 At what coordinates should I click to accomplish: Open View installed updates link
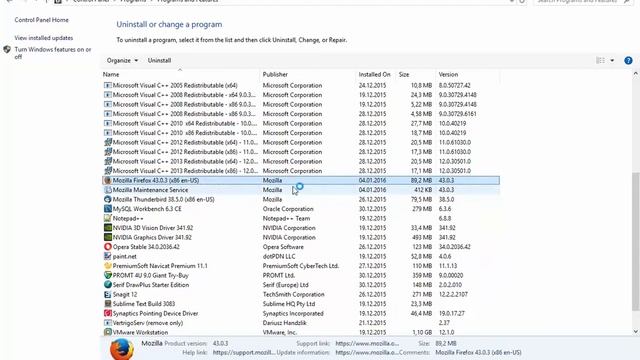pyautogui.click(x=44, y=38)
